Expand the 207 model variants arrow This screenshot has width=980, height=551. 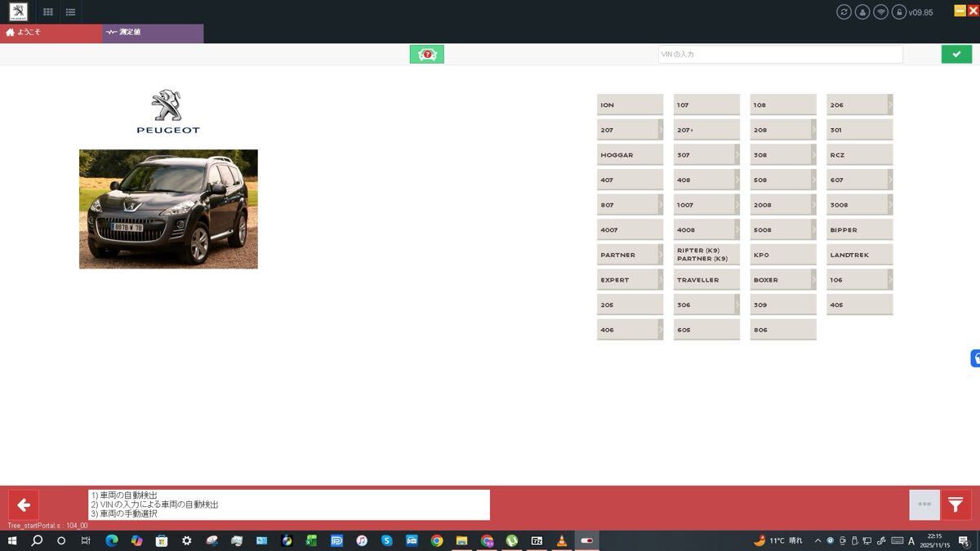click(x=661, y=130)
